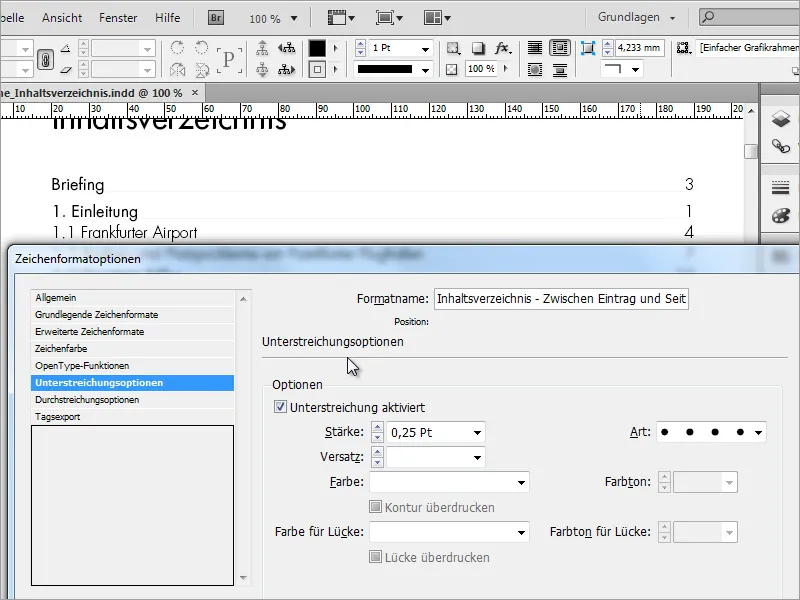Open Adobe Bridge with the Br icon
The width and height of the screenshot is (800, 600).
217,18
